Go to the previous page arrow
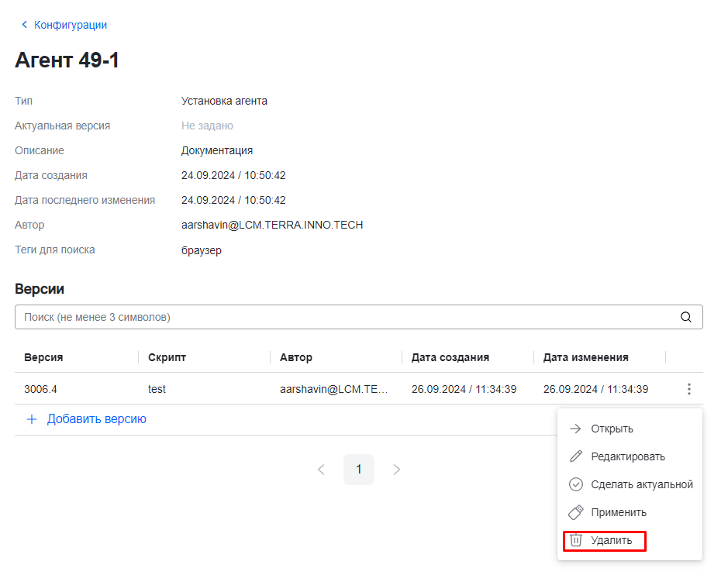The width and height of the screenshot is (728, 575). tap(321, 470)
